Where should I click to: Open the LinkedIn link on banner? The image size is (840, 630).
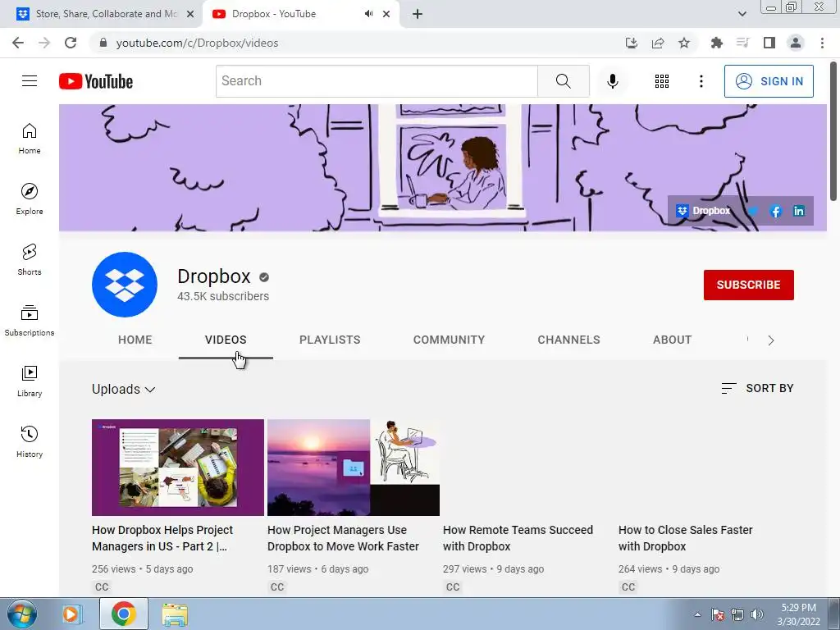point(798,211)
